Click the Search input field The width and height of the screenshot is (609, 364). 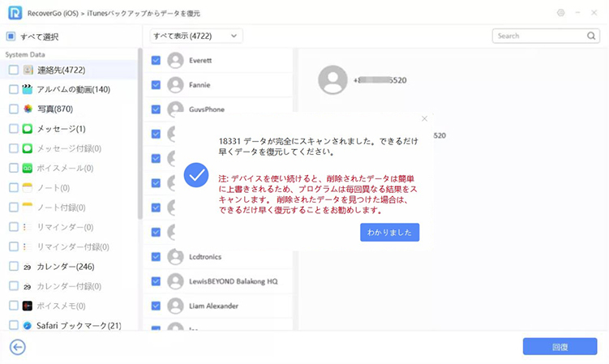(546, 36)
